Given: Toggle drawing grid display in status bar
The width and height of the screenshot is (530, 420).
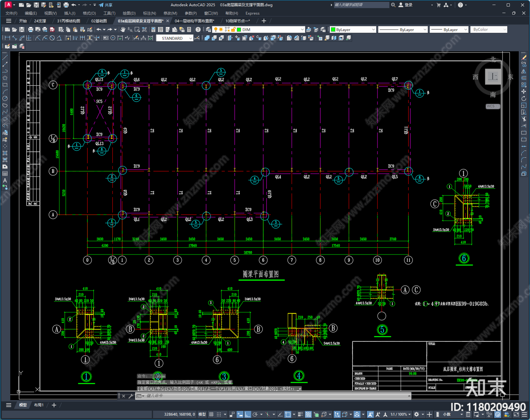Looking at the screenshot, I should (211, 414).
